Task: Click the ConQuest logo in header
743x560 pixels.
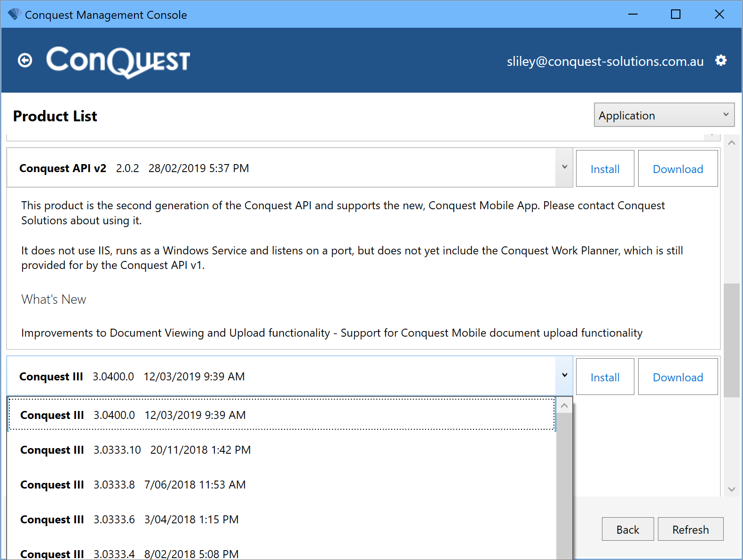Action: coord(118,62)
